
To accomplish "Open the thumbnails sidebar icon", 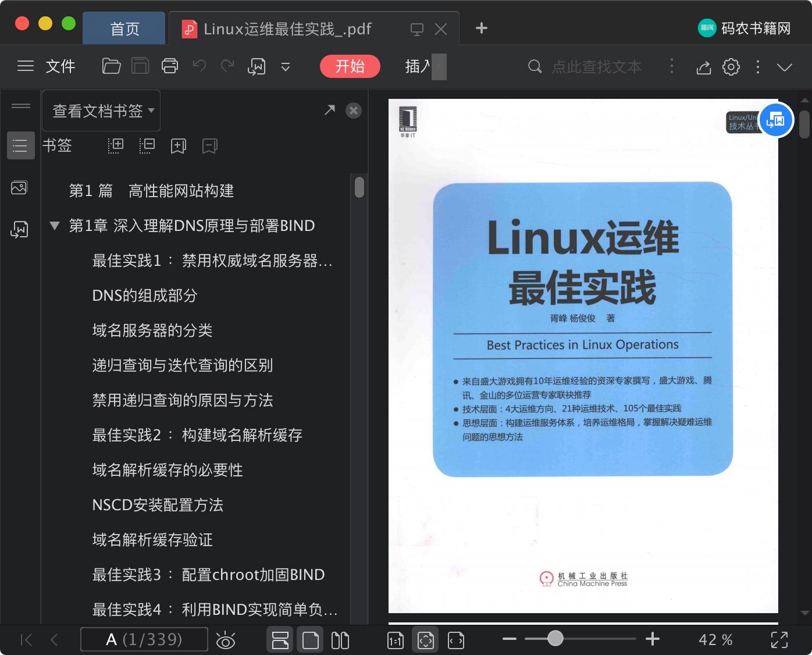I will (x=19, y=187).
